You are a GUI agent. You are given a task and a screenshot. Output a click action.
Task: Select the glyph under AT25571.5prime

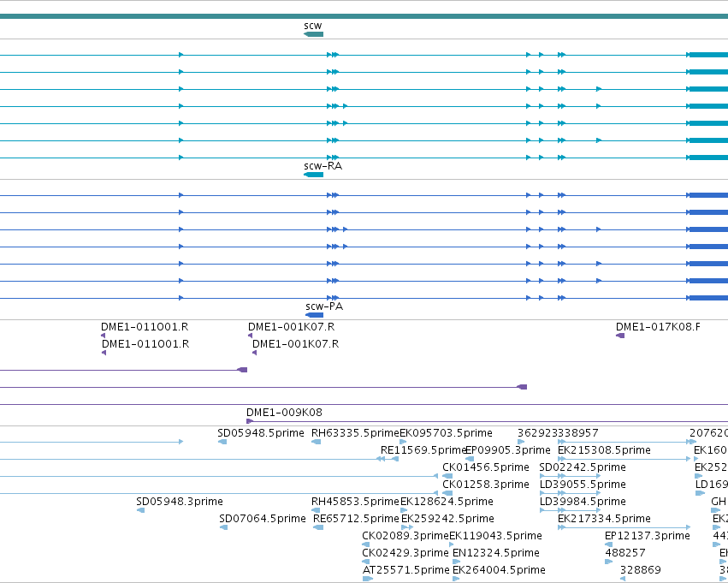pyautogui.click(x=368, y=579)
